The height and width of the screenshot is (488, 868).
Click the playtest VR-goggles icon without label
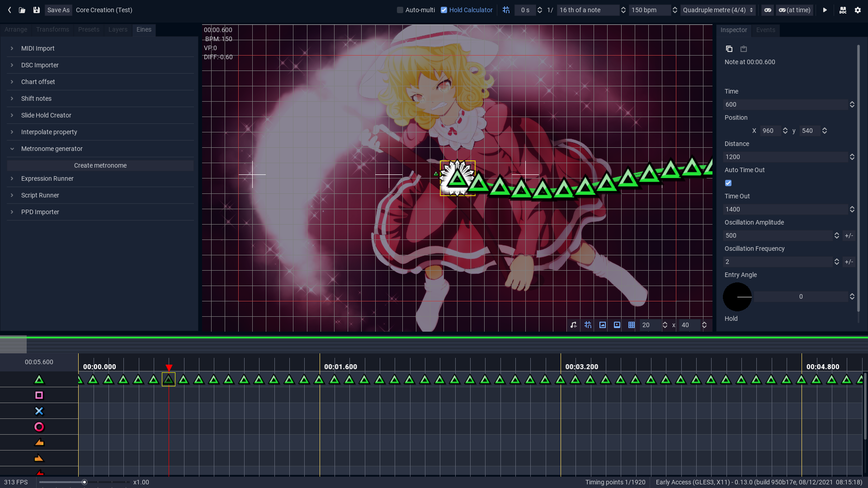768,10
